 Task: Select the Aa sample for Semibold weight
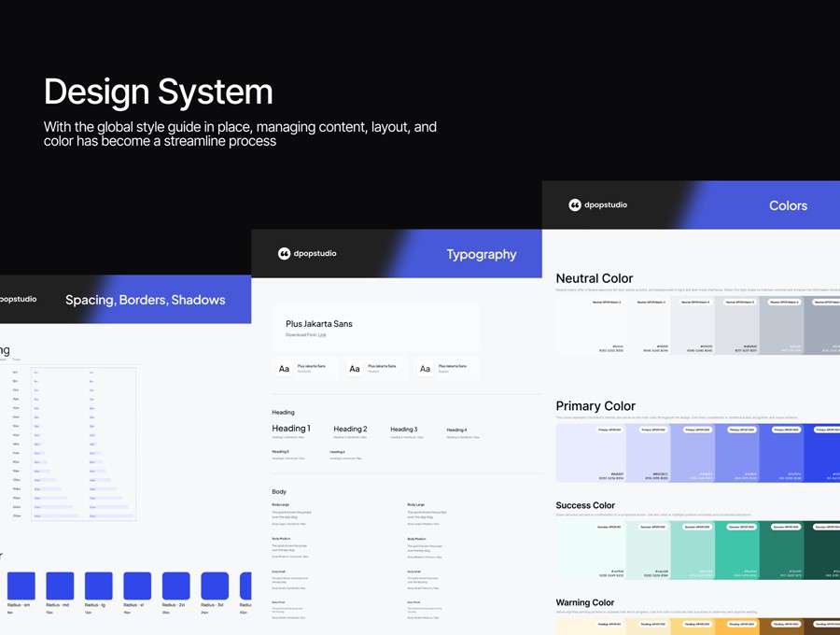284,369
